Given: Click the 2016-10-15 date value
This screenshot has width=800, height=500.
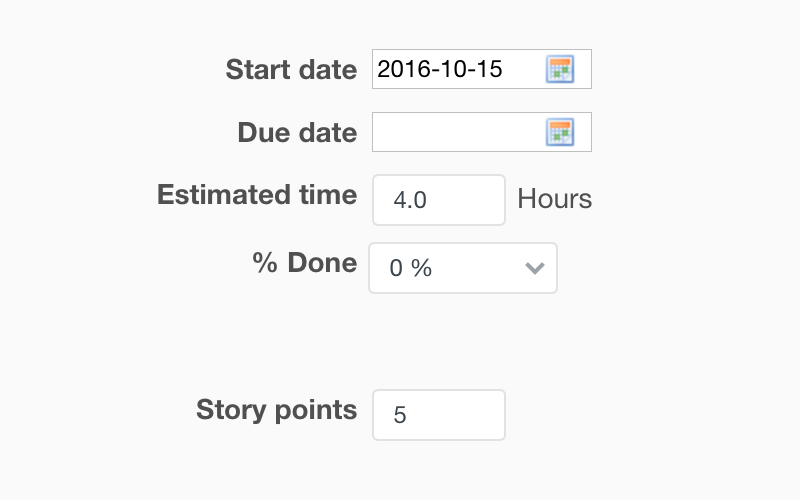Looking at the screenshot, I should coord(440,70).
